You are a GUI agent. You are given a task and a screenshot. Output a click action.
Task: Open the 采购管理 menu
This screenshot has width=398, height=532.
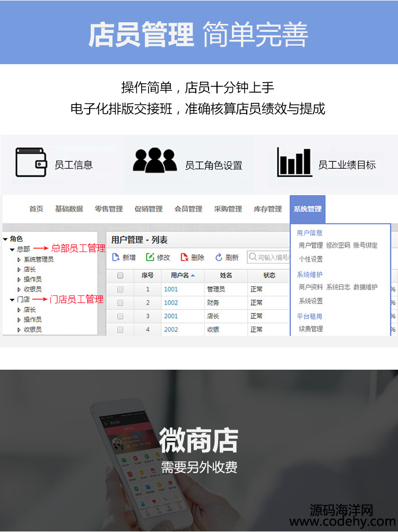pos(228,209)
